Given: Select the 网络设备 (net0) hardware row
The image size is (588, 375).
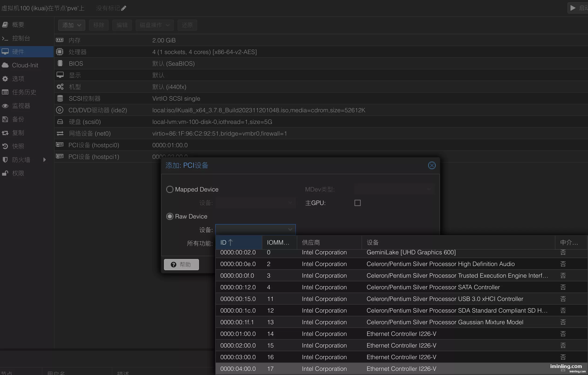Looking at the screenshot, I should pos(321,133).
